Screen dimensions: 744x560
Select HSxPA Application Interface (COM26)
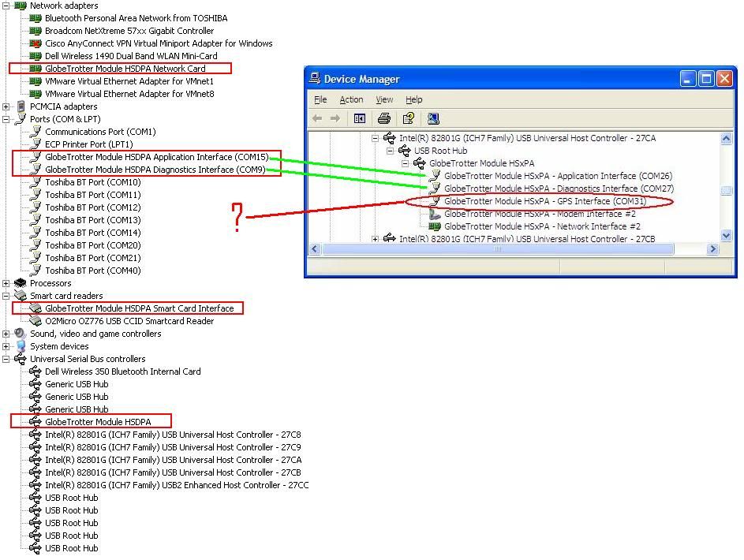[x=558, y=176]
